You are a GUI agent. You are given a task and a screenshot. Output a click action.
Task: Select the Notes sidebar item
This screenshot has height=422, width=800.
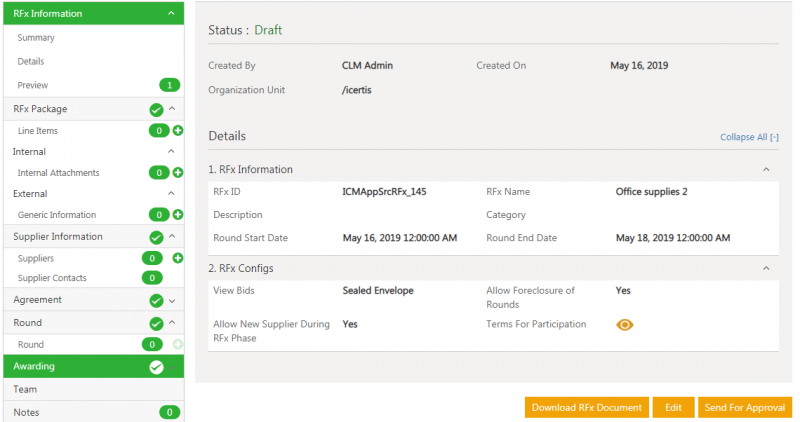click(27, 412)
